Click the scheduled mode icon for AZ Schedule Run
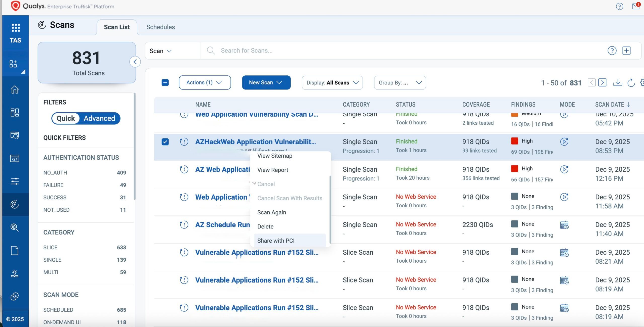The width and height of the screenshot is (644, 327). (564, 225)
